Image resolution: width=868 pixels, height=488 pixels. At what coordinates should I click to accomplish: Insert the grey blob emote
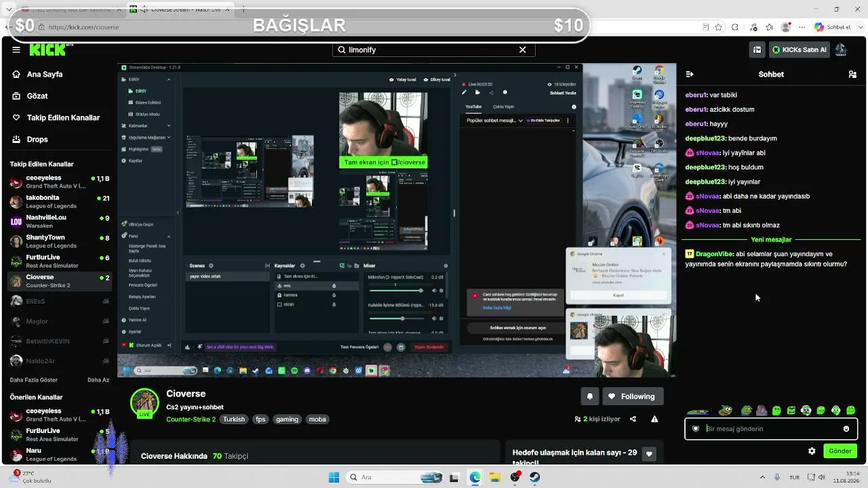click(762, 411)
